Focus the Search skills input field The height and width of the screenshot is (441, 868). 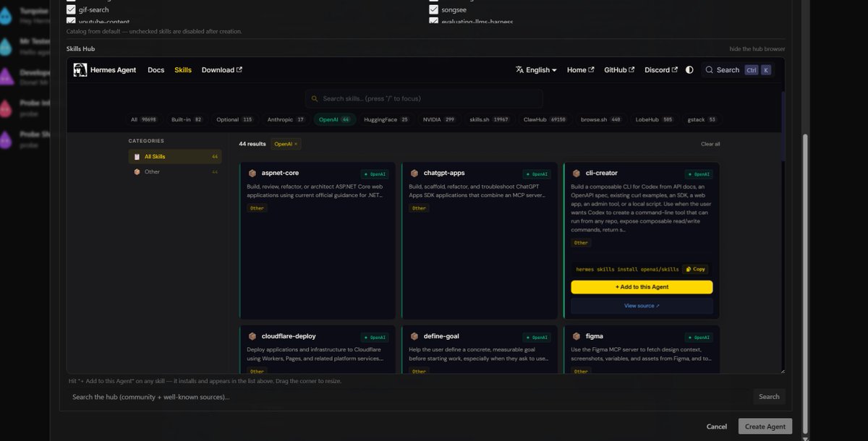pyautogui.click(x=424, y=98)
